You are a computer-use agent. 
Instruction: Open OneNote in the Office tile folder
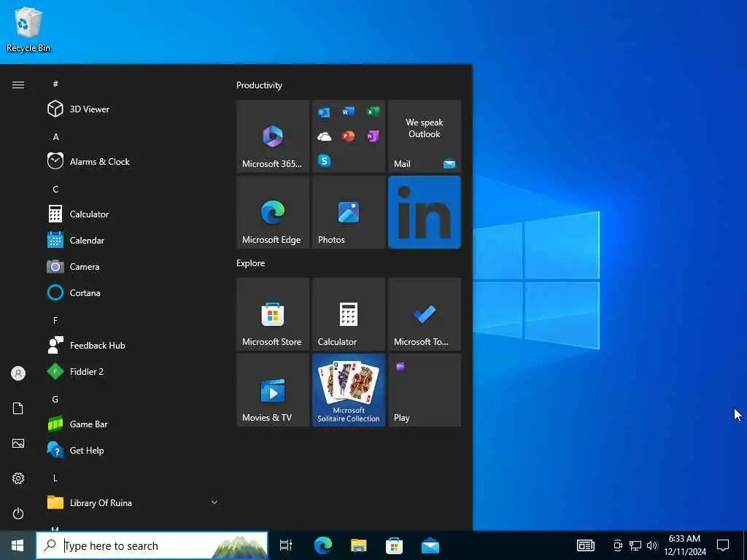point(373,136)
